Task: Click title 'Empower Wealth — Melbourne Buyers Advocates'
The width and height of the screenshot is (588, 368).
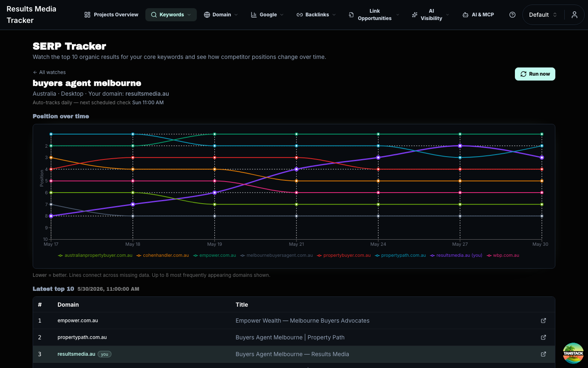Action: pos(303,321)
